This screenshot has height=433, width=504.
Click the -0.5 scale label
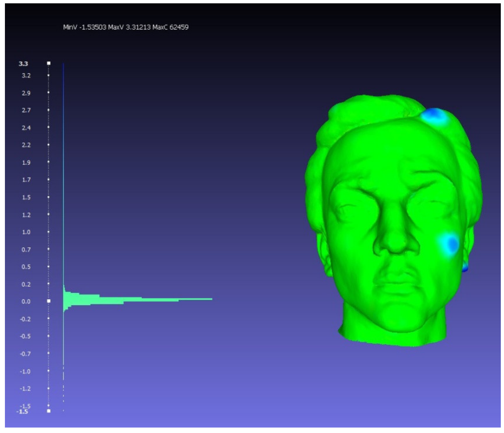click(x=25, y=336)
